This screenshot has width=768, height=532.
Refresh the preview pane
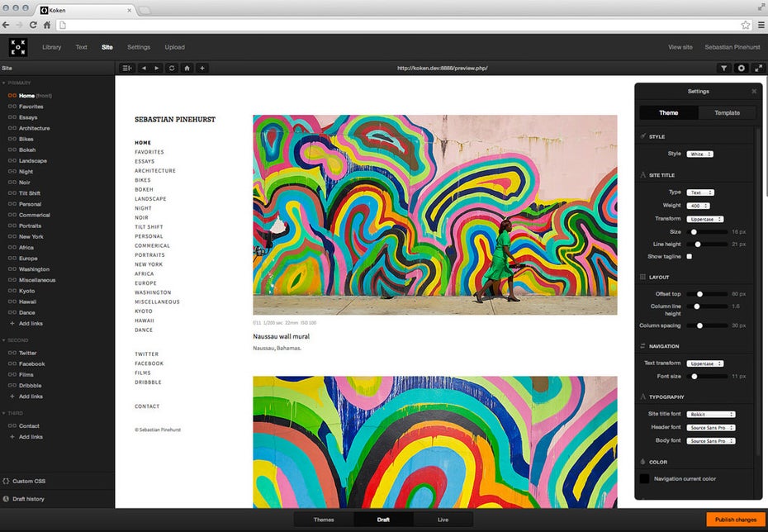click(x=172, y=68)
